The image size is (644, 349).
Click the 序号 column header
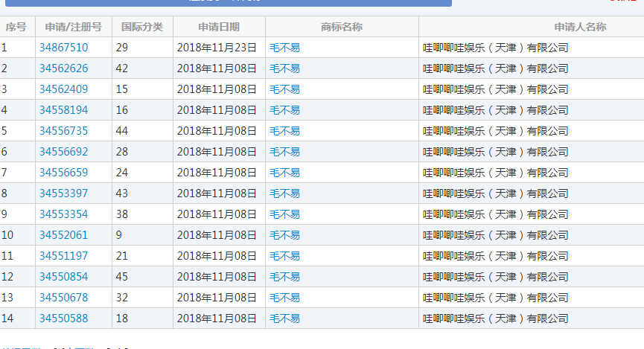coord(16,27)
